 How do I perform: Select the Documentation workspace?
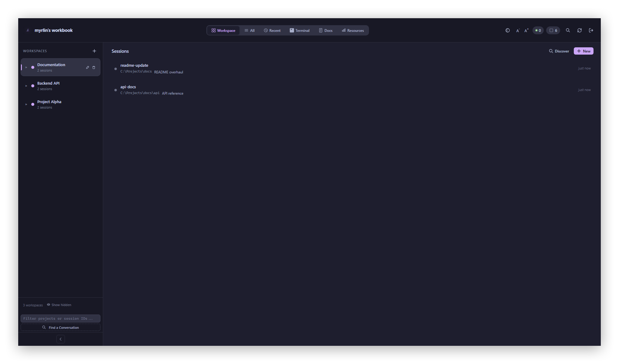click(x=60, y=67)
